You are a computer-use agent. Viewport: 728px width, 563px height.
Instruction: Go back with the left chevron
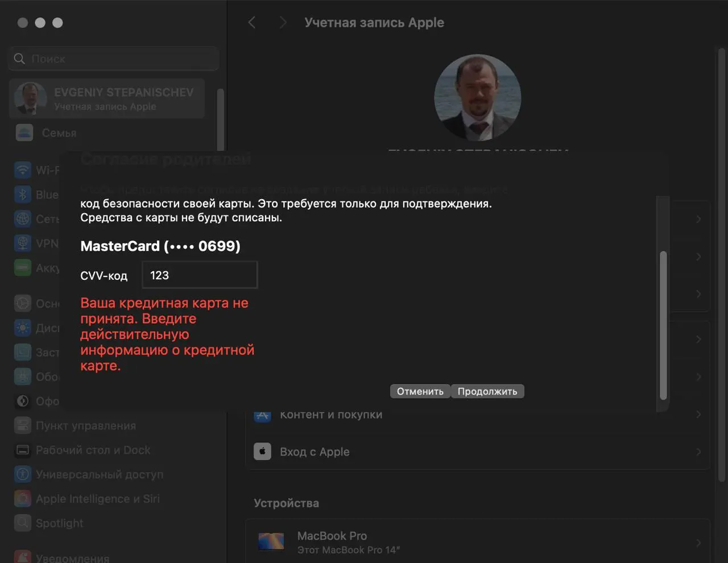[252, 23]
